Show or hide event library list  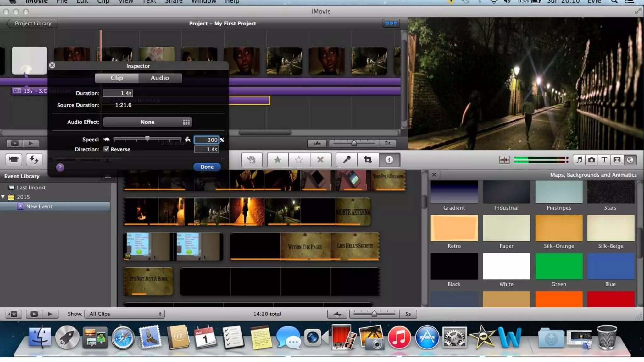point(14,314)
